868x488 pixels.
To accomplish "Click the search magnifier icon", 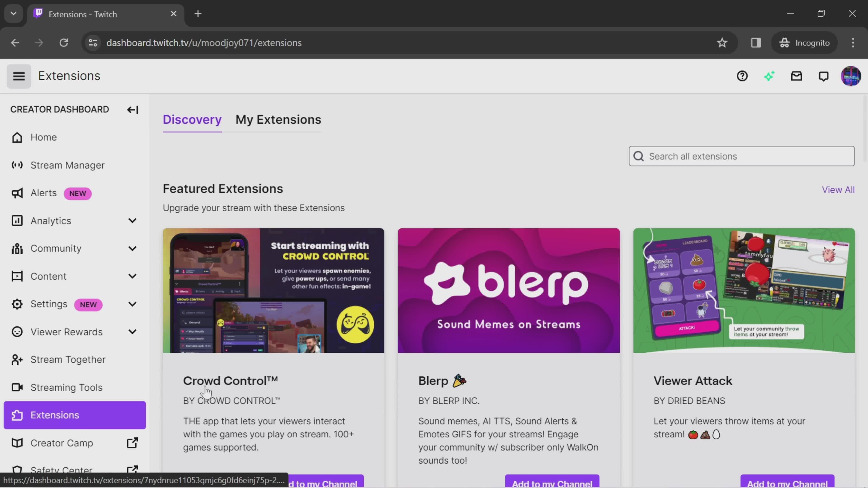I will point(639,156).
